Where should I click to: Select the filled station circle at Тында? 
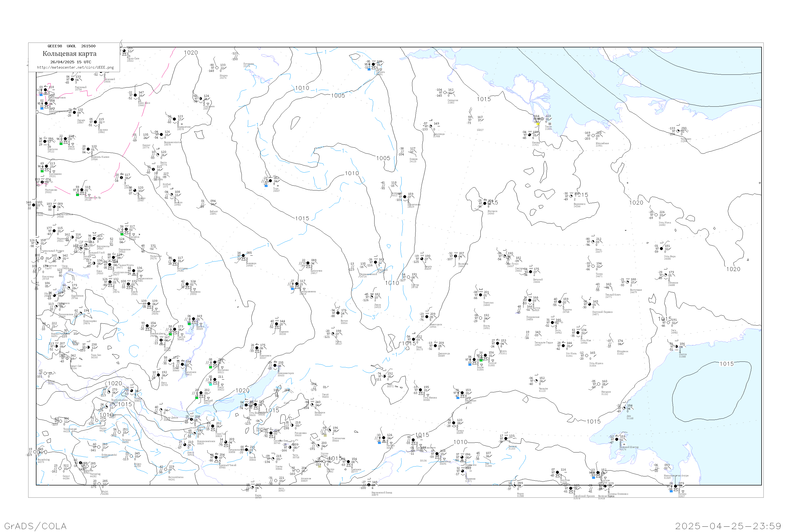coord(454,423)
